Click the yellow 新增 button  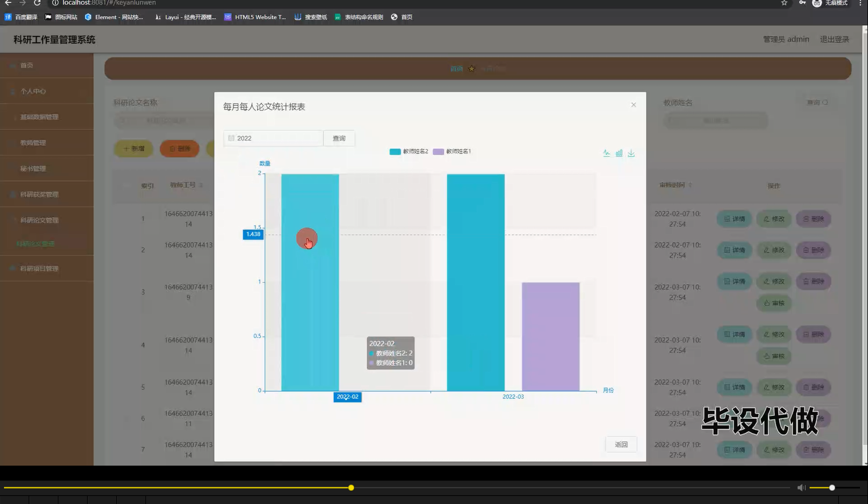pyautogui.click(x=134, y=148)
